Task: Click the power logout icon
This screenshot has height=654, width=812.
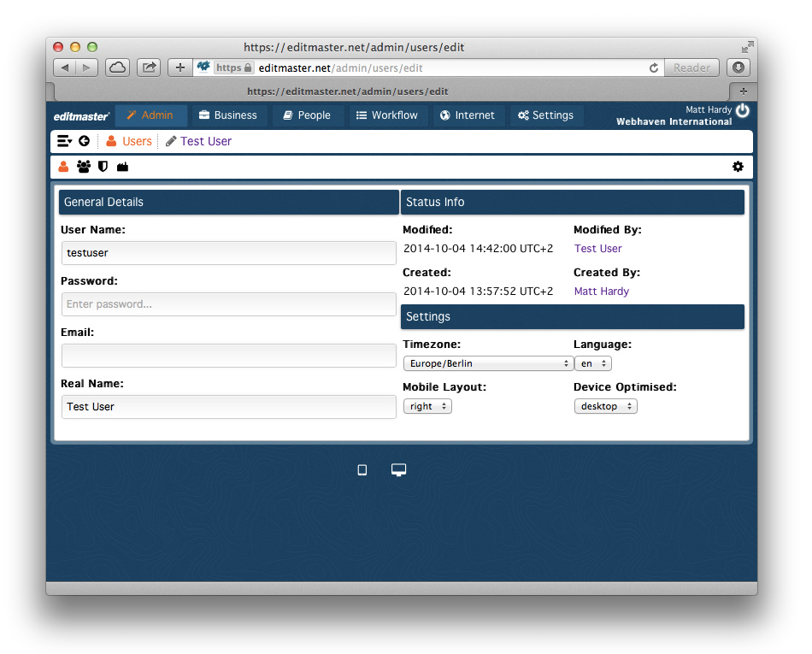Action: point(742,111)
